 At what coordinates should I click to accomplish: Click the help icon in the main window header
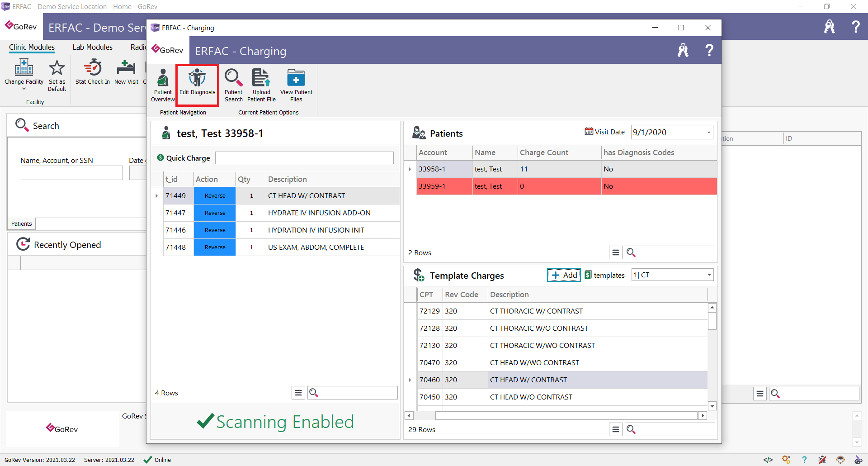click(856, 27)
